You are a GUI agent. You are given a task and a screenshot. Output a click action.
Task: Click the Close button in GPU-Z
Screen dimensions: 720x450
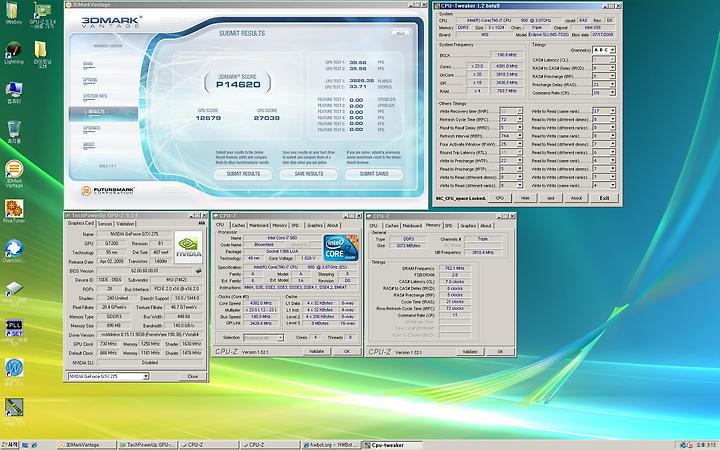(193, 376)
